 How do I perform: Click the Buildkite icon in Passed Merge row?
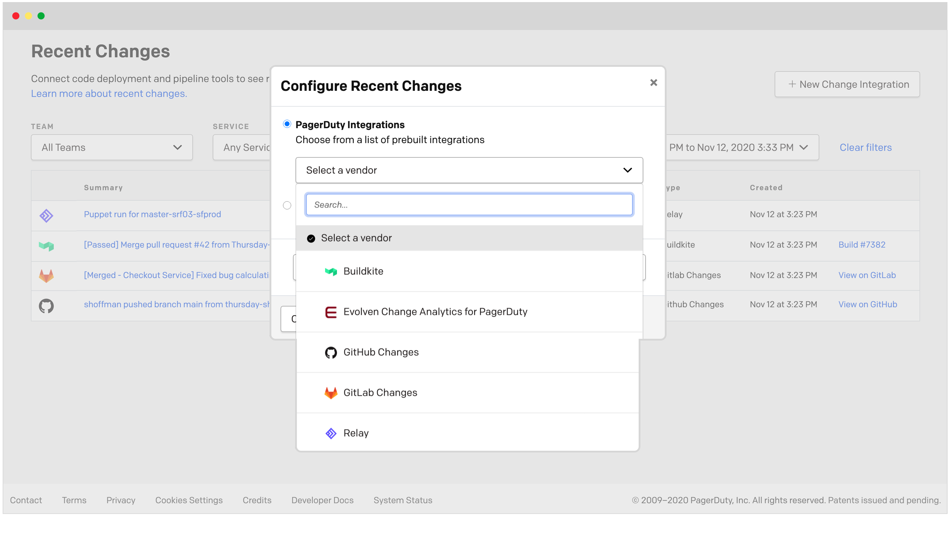[x=46, y=246]
